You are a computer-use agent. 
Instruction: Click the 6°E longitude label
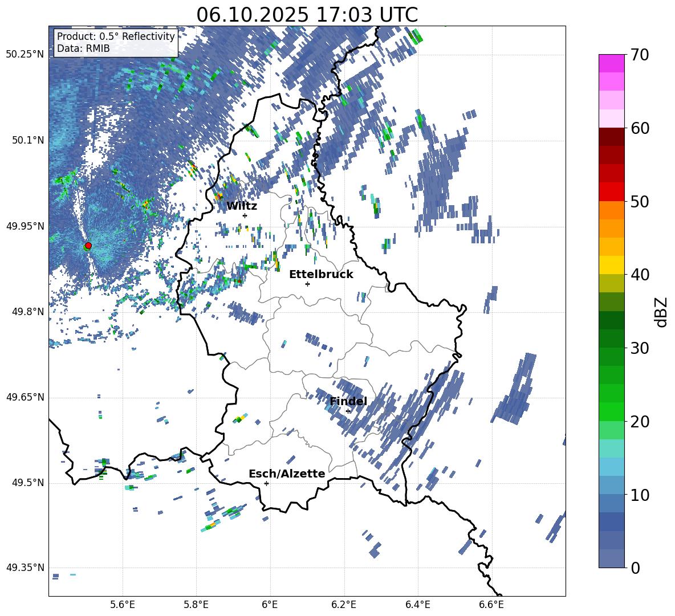point(270,605)
